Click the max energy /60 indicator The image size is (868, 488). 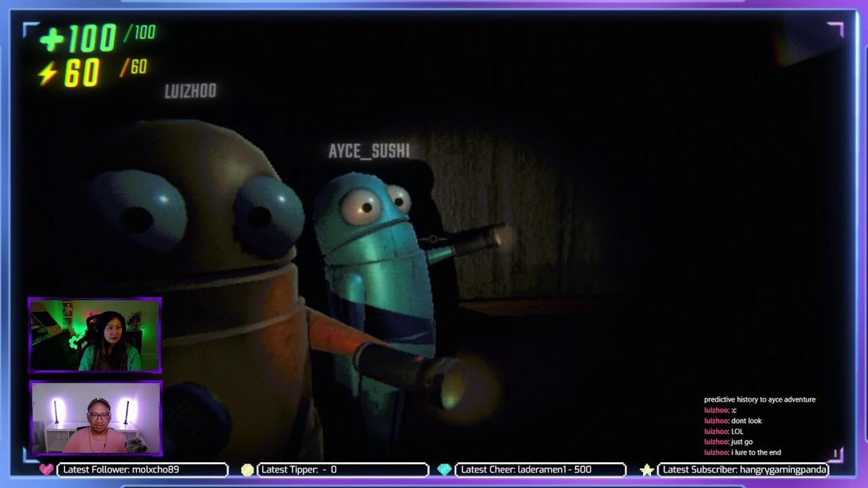(134, 67)
